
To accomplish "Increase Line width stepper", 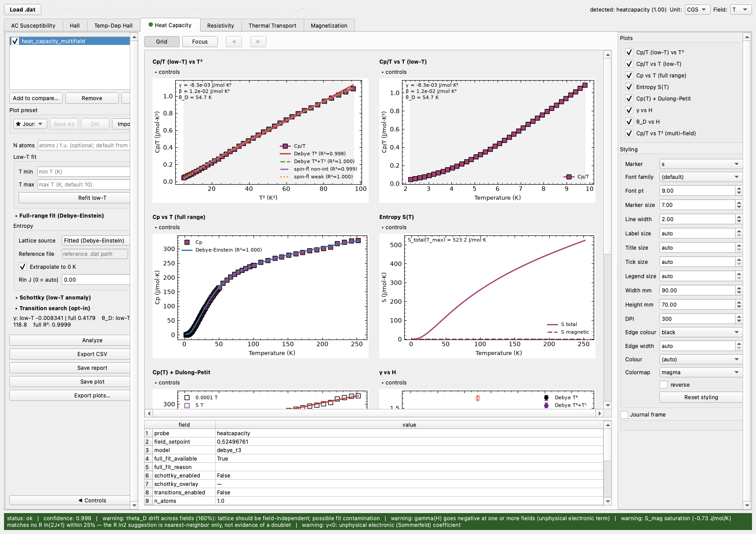I will tap(739, 217).
